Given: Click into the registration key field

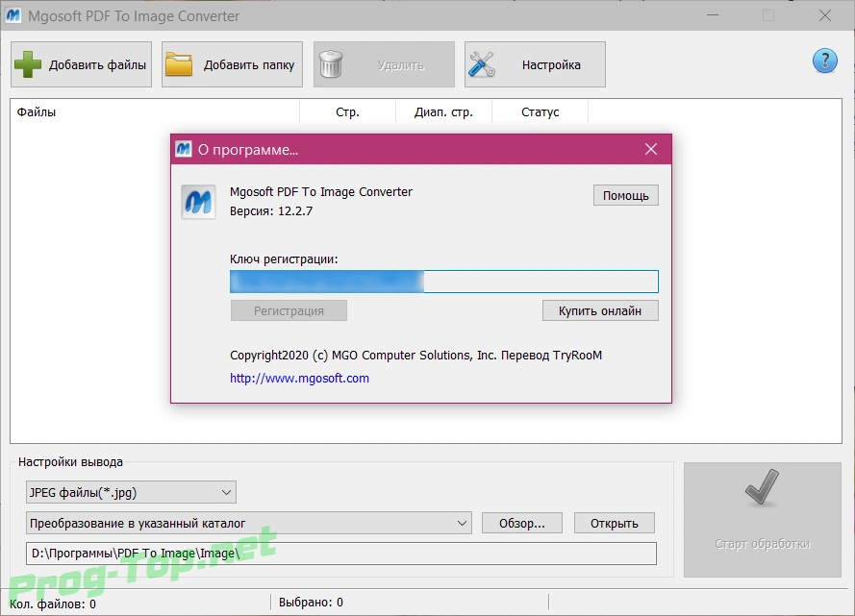Looking at the screenshot, I should pos(444,282).
